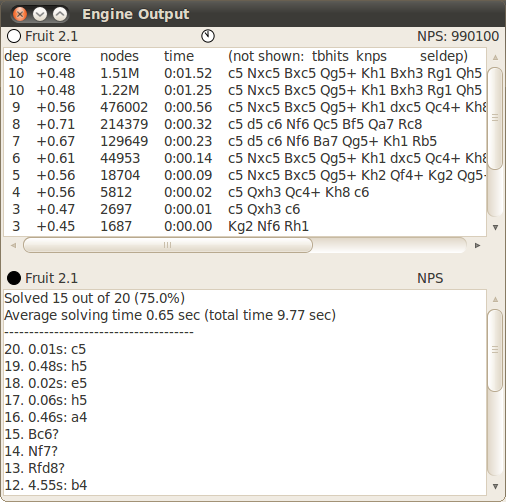Screen dimensions: 506x502
Task: Click the vertical scrollbar thumb in the lower pane
Action: [x=495, y=350]
